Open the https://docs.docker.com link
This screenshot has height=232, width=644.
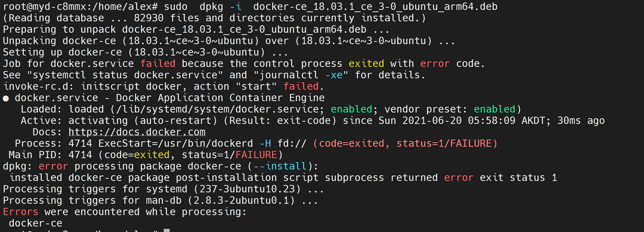tap(137, 132)
